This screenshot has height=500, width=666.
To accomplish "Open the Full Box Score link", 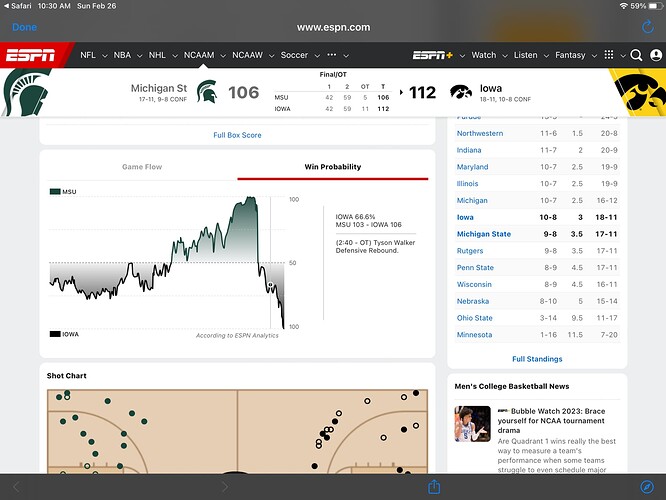I will click(x=237, y=135).
